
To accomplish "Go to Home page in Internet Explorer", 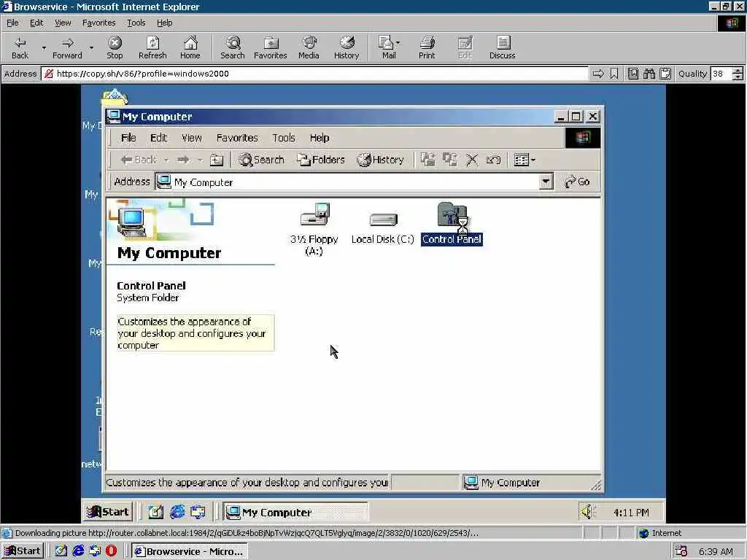I will (190, 47).
